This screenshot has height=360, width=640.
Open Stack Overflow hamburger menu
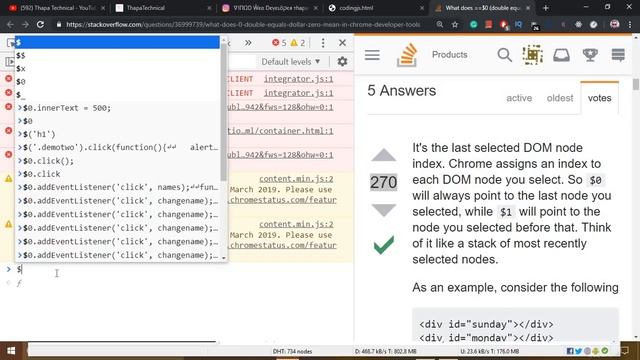point(372,55)
